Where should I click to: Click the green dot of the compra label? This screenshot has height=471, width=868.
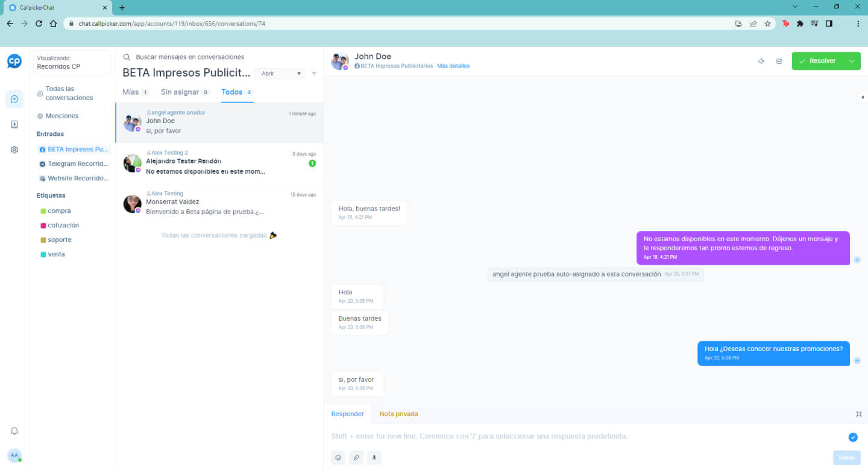(43, 210)
